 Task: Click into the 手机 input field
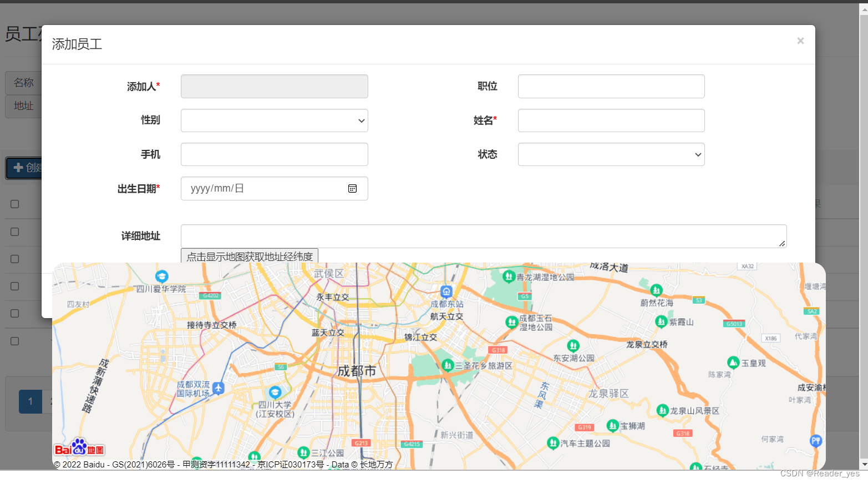pos(275,154)
